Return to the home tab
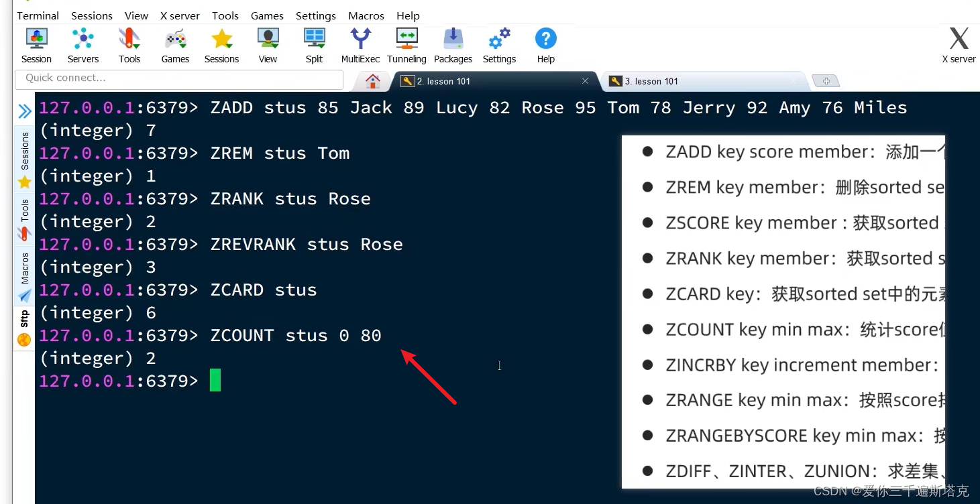This screenshot has height=504, width=980. point(371,80)
